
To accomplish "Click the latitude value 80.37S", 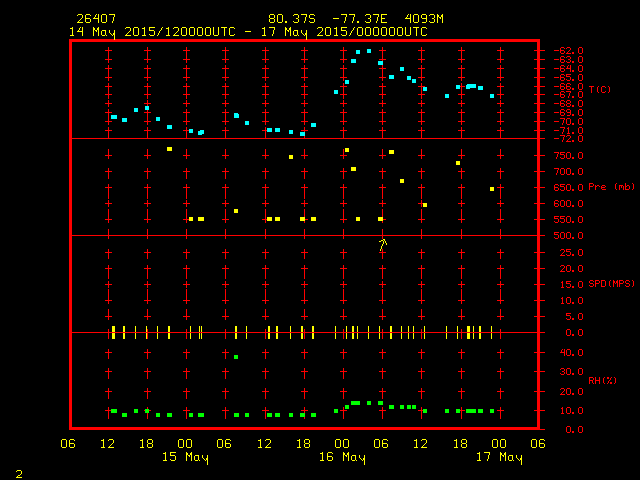I will (x=292, y=19).
